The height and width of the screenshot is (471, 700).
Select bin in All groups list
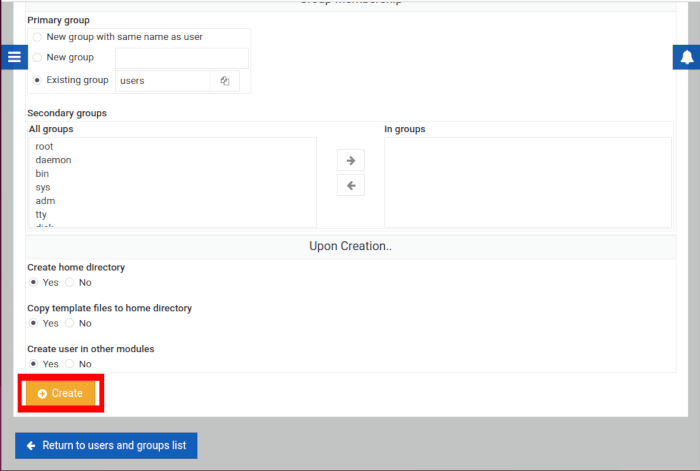[42, 174]
